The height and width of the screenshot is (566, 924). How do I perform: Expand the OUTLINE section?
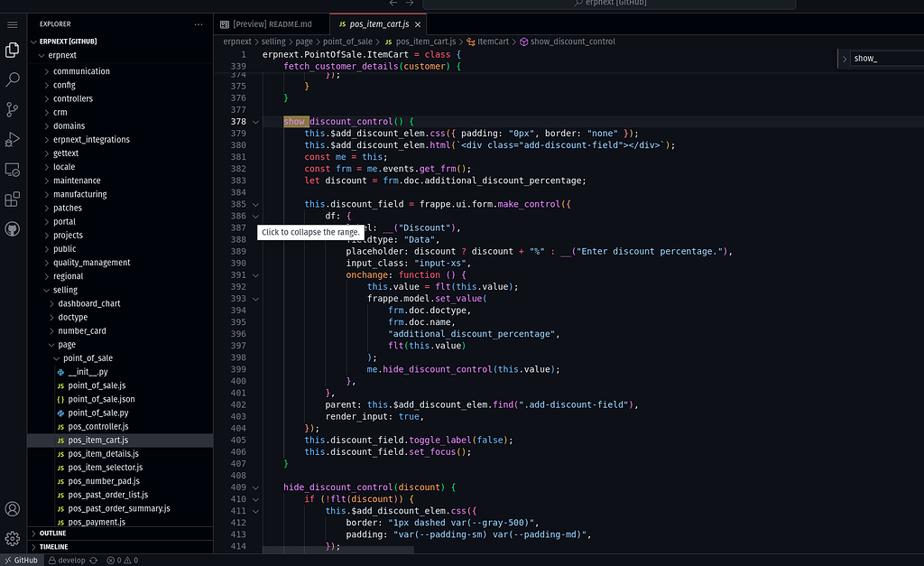pos(52,534)
